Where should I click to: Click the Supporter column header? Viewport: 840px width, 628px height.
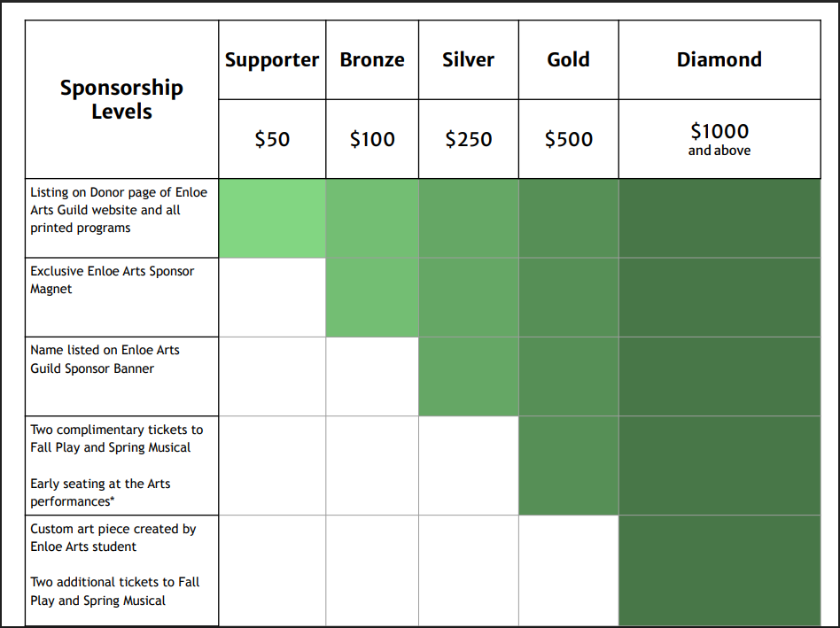pos(272,60)
